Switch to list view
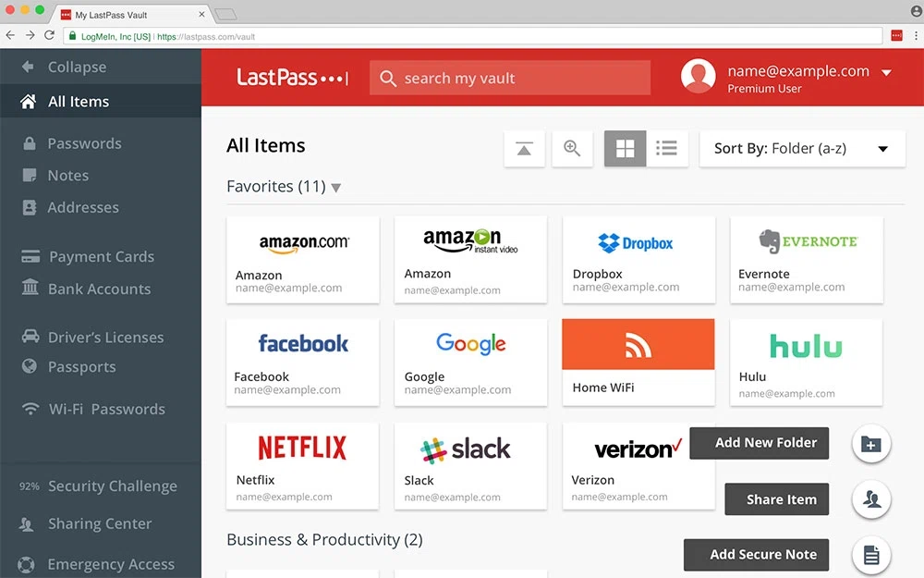The width and height of the screenshot is (924, 578). (666, 149)
